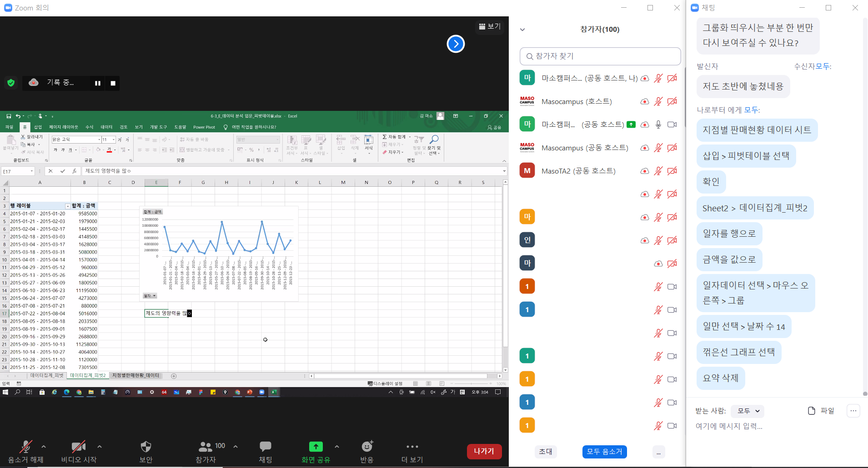Open the 보기 view menu
The width and height of the screenshot is (868, 468).
(x=490, y=26)
